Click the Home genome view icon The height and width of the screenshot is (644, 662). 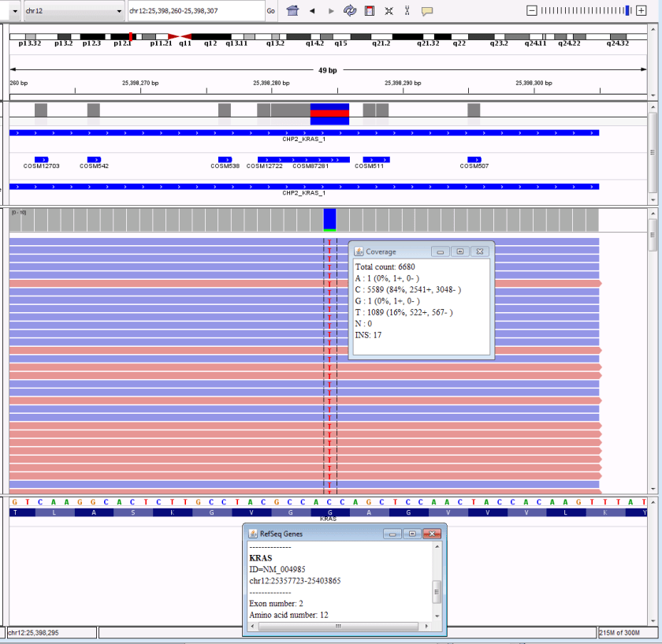(292, 11)
